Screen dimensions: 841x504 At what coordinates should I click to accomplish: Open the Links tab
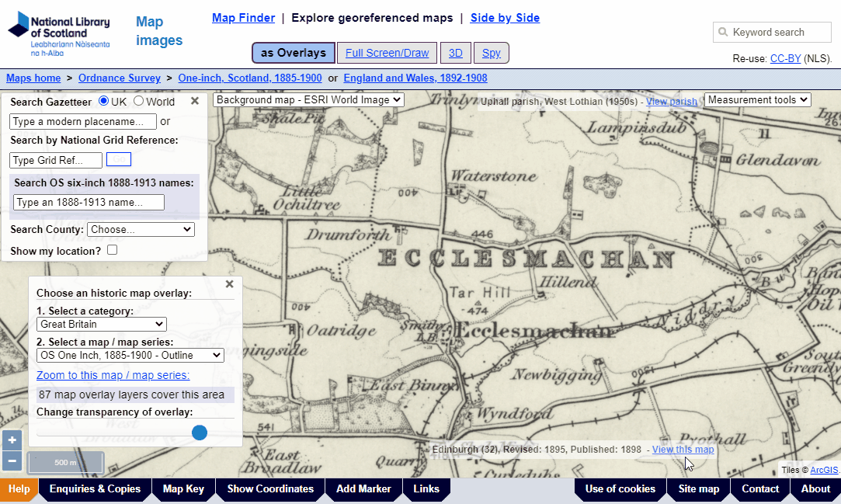tap(426, 489)
